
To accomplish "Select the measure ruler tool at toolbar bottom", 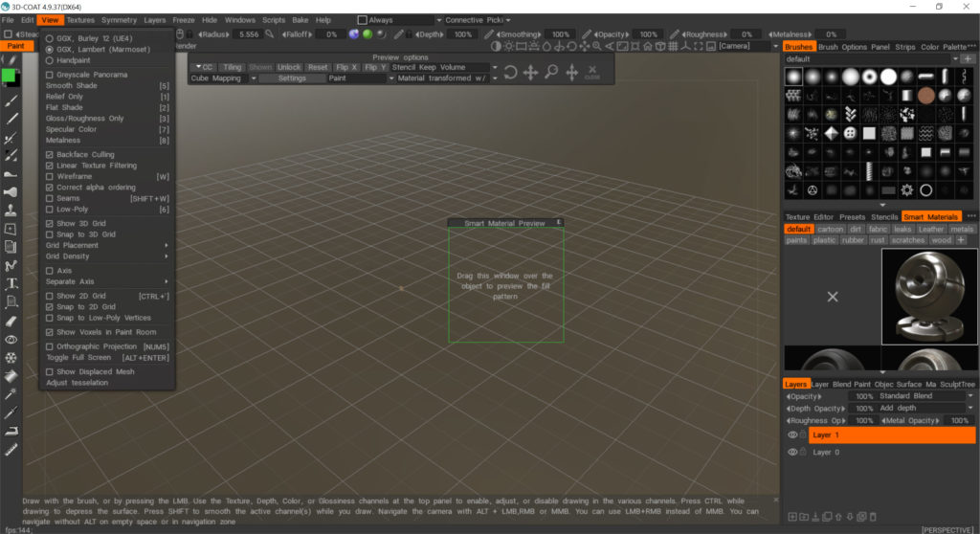I will [11, 450].
